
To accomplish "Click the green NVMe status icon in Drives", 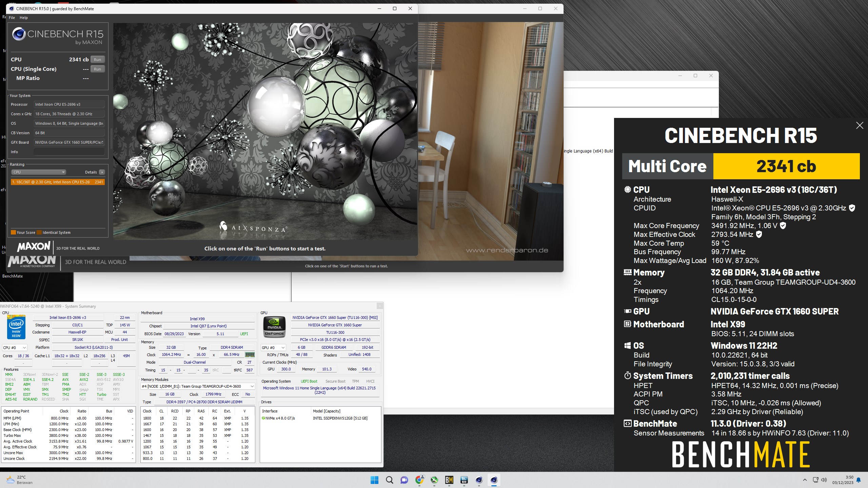I will 263,418.
